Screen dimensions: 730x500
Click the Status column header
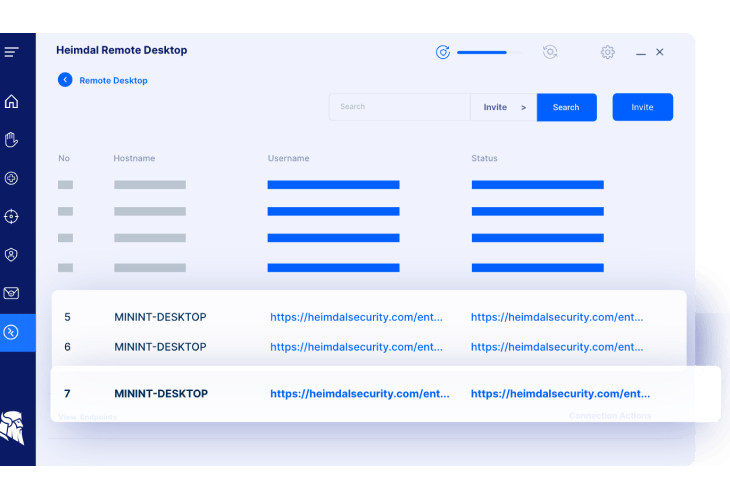[484, 158]
